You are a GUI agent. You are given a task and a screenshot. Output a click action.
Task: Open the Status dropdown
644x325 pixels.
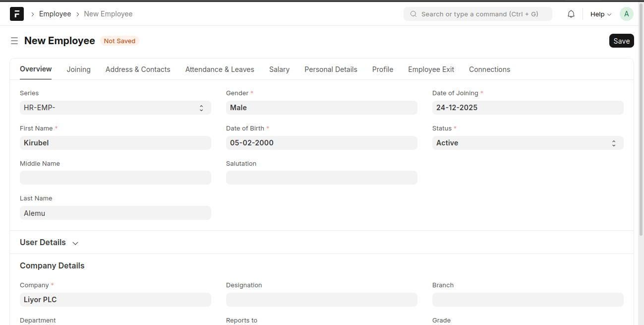527,143
